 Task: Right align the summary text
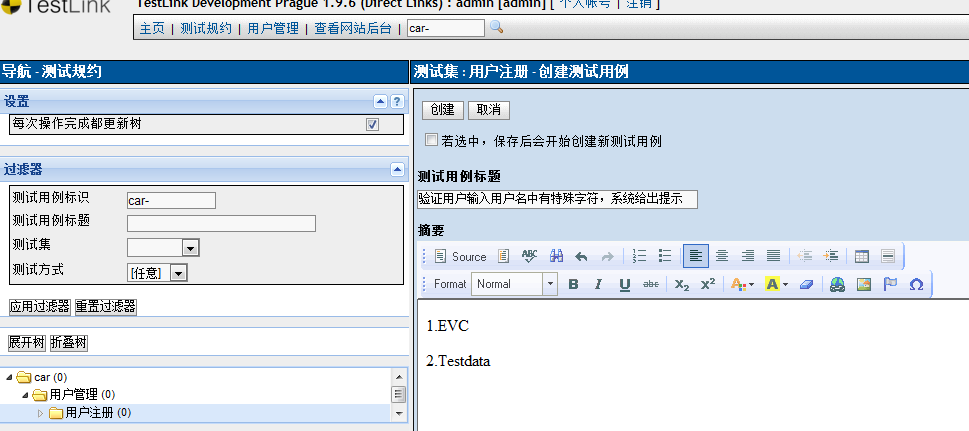(x=748, y=256)
